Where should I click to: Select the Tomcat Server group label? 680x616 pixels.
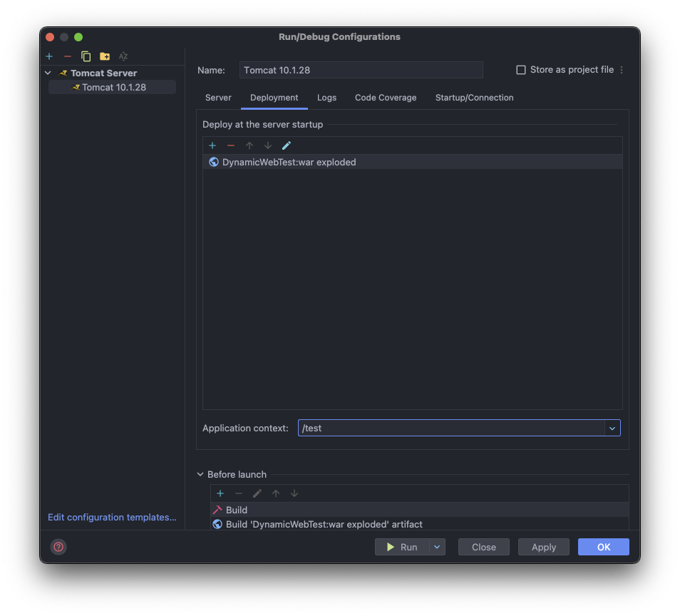103,73
